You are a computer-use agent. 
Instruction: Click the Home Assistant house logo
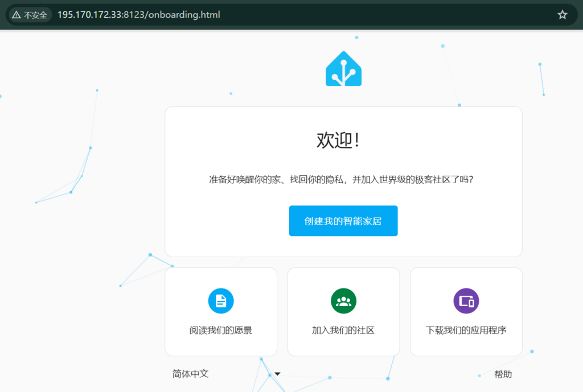(343, 69)
